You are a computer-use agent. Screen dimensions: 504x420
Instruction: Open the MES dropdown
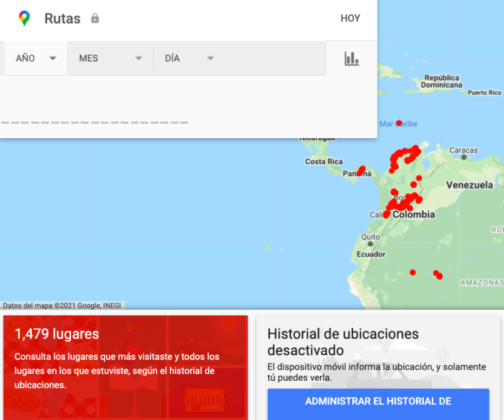pos(110,58)
